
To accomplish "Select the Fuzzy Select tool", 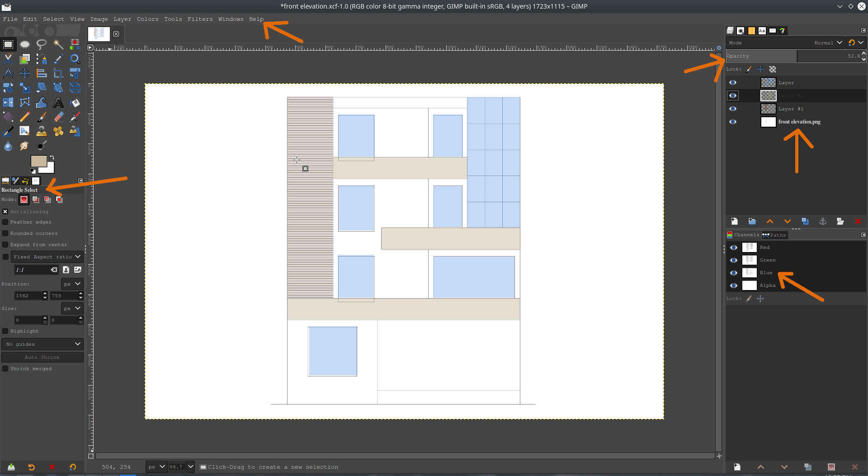I will click(58, 44).
